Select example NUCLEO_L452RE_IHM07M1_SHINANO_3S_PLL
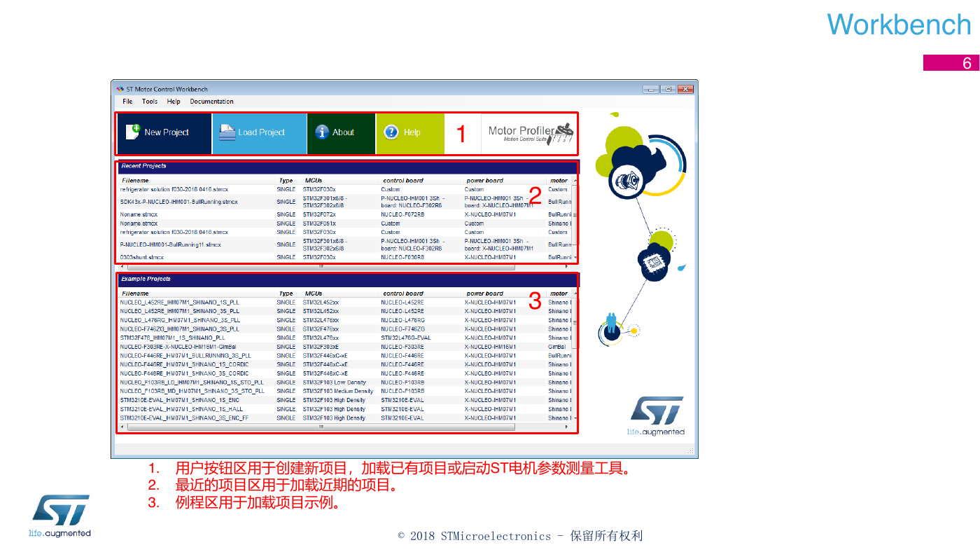980x552 pixels. [345, 311]
